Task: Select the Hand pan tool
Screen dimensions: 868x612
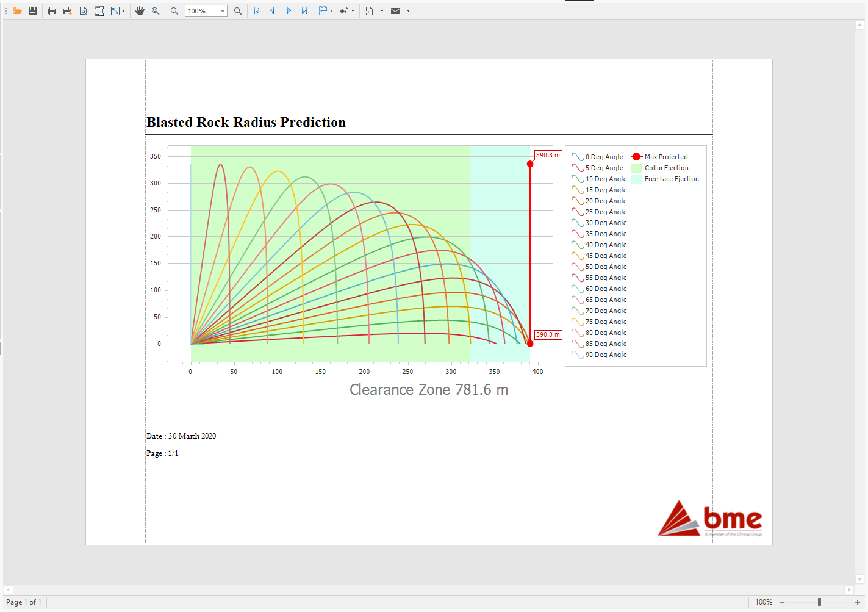Action: pos(140,11)
